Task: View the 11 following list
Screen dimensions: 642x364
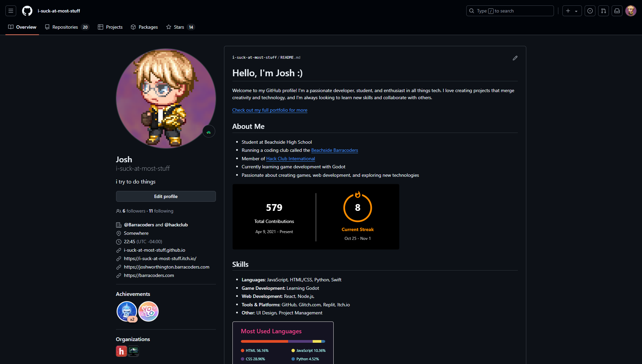Action: (x=161, y=211)
